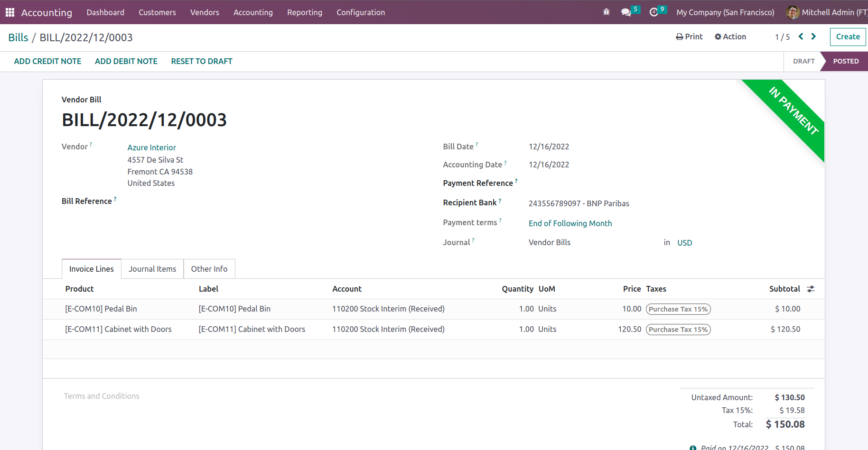Click payment info icon near Paid on

(693, 448)
